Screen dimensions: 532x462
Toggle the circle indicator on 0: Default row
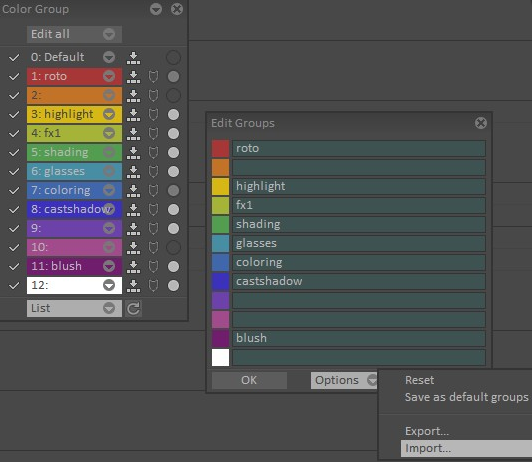(x=173, y=58)
